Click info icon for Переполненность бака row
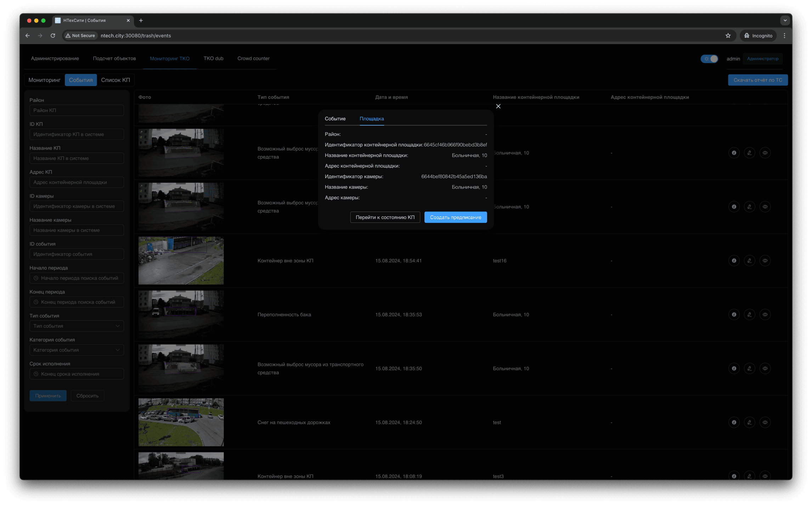 734,314
